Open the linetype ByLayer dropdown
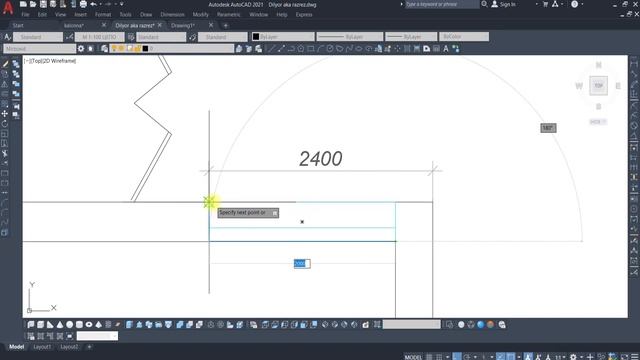Image resolution: width=640 pixels, height=360 pixels. tap(350, 37)
